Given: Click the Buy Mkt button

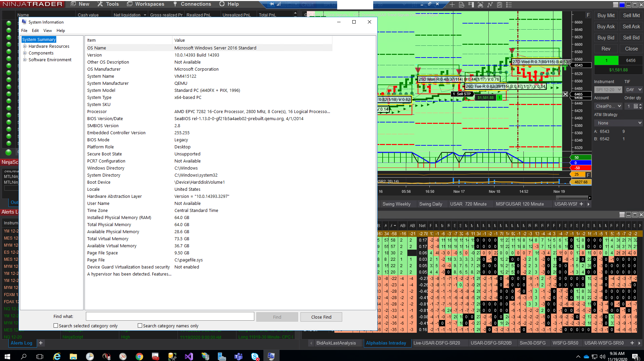Looking at the screenshot, I should (606, 15).
